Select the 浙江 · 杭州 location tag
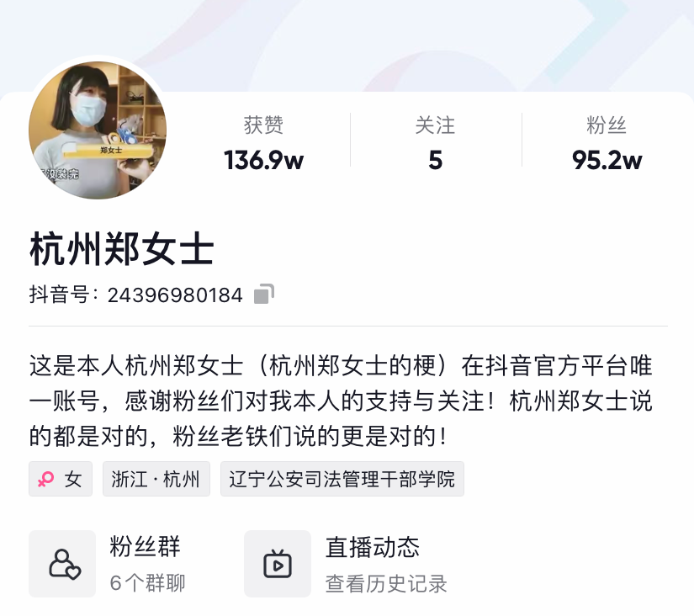This screenshot has width=694, height=616. [156, 479]
